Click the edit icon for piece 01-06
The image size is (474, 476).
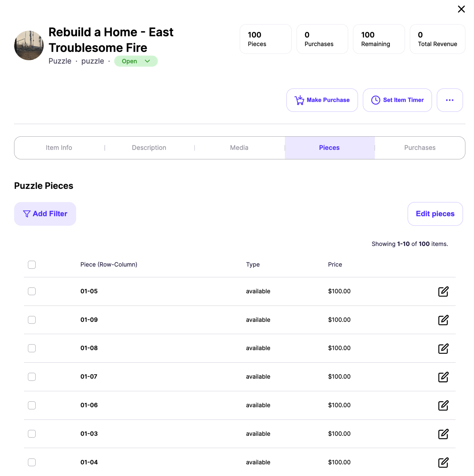(443, 406)
